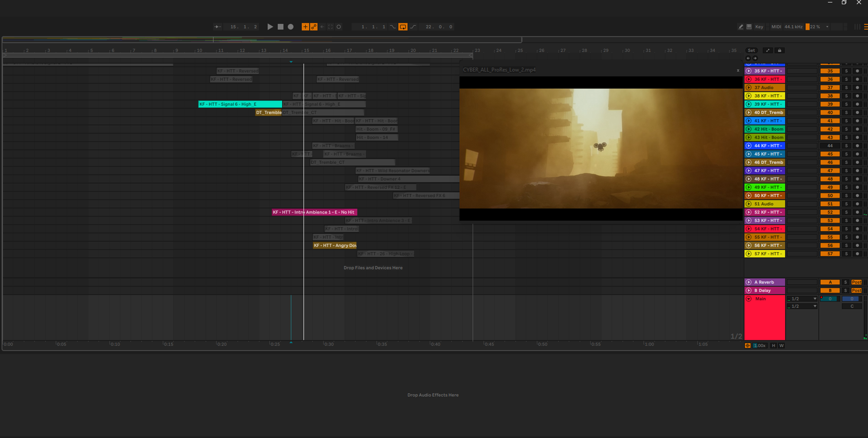The width and height of the screenshot is (868, 438).
Task: Toggle Post button on B Delay
Action: [856, 290]
